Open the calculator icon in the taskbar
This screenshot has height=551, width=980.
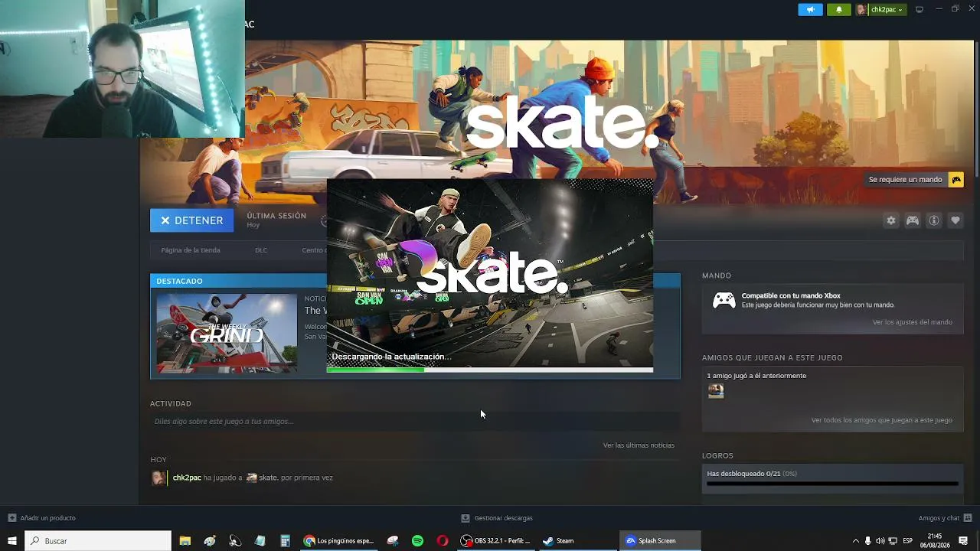[x=285, y=541]
